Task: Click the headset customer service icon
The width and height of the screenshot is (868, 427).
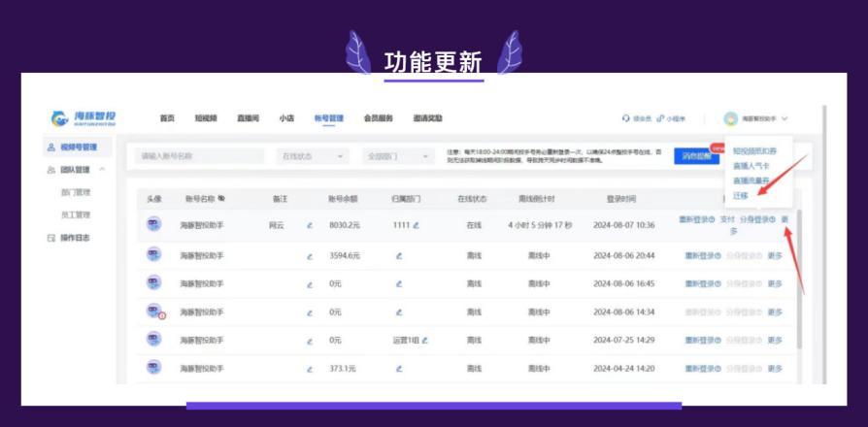Action: (626, 118)
